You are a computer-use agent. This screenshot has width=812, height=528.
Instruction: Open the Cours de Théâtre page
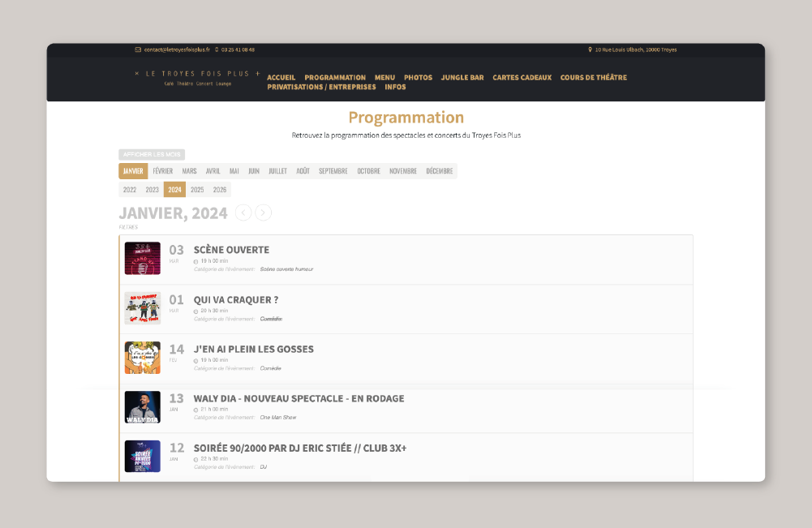click(594, 78)
